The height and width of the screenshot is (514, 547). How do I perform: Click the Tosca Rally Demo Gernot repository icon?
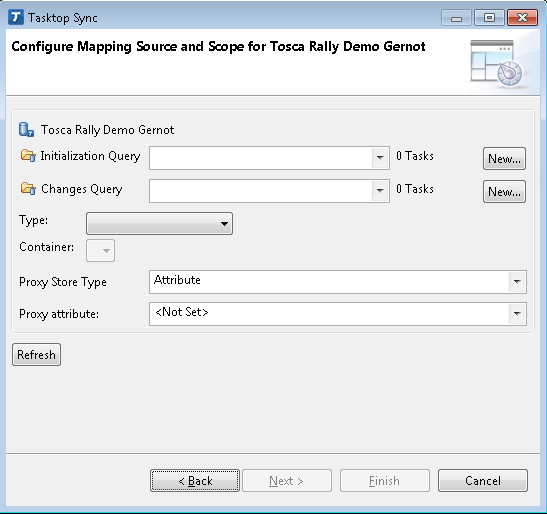point(26,129)
